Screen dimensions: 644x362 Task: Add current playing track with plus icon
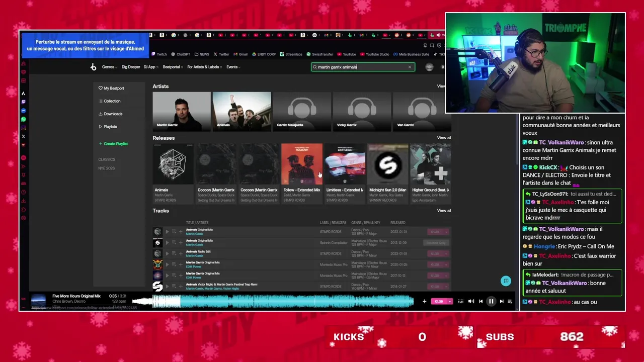click(425, 301)
